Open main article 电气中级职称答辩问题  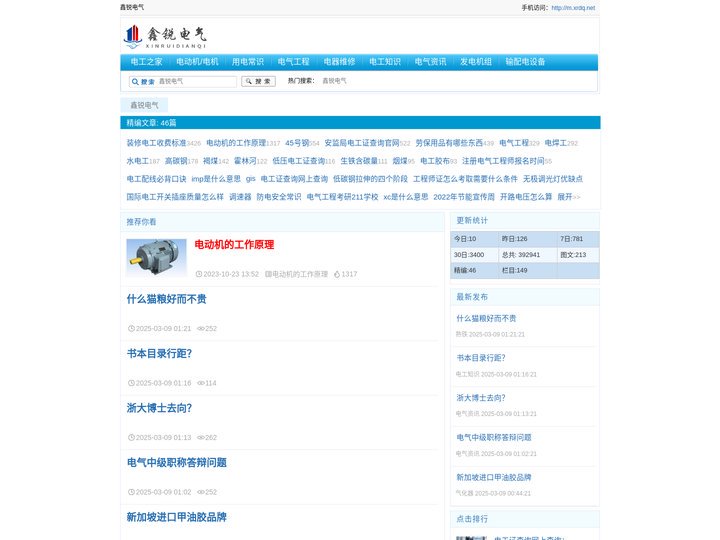coord(176,463)
